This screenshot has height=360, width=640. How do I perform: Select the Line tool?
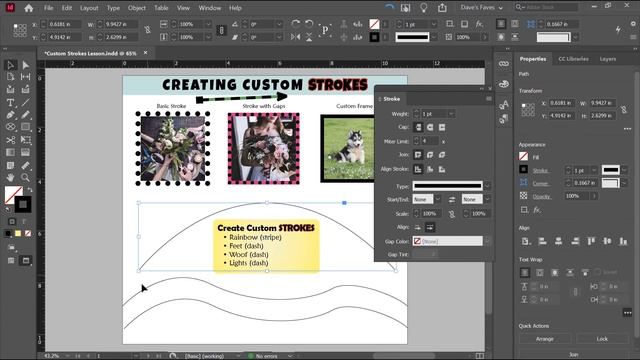[25, 102]
